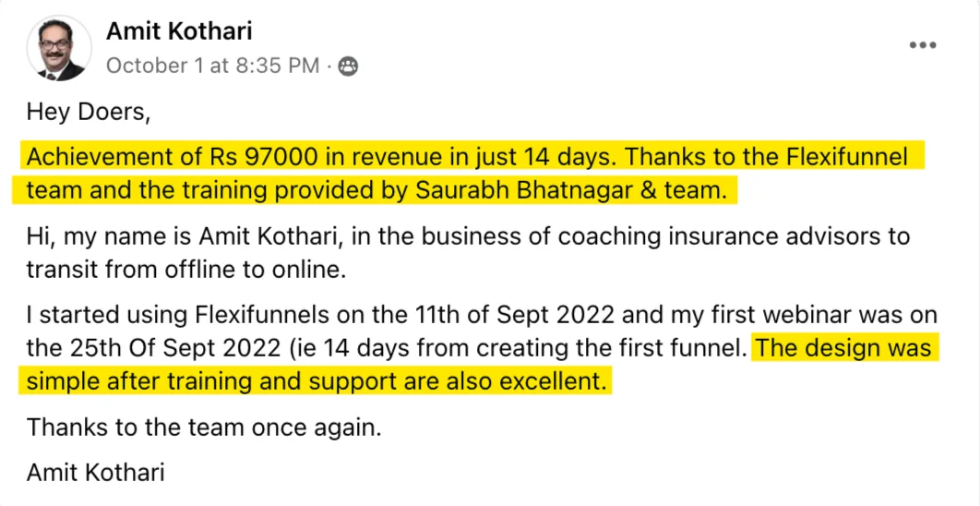
Task: Open the three-dot post options menu
Action: [923, 45]
